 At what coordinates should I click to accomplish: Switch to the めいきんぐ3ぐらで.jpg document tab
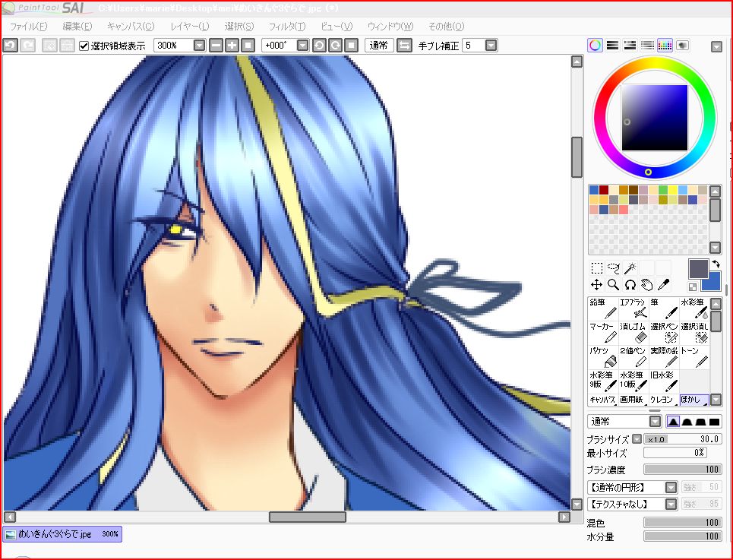(x=62, y=534)
